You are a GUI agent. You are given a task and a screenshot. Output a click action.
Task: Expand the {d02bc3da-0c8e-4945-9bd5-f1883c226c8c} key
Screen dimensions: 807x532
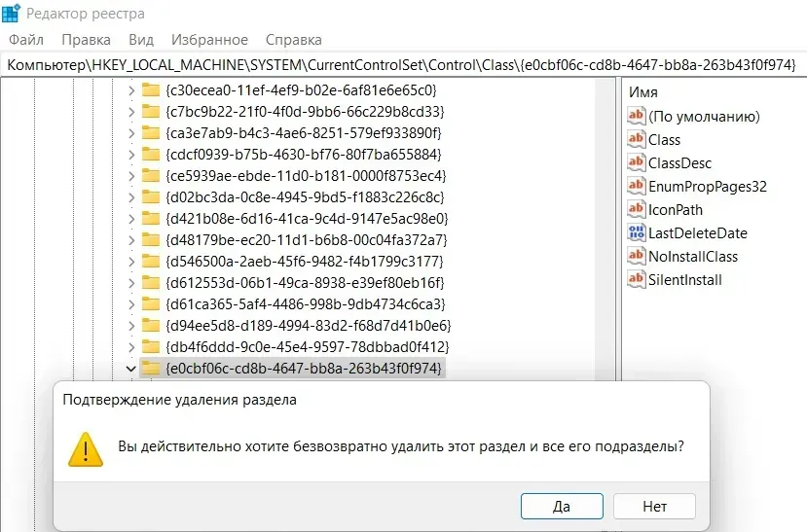pos(131,197)
